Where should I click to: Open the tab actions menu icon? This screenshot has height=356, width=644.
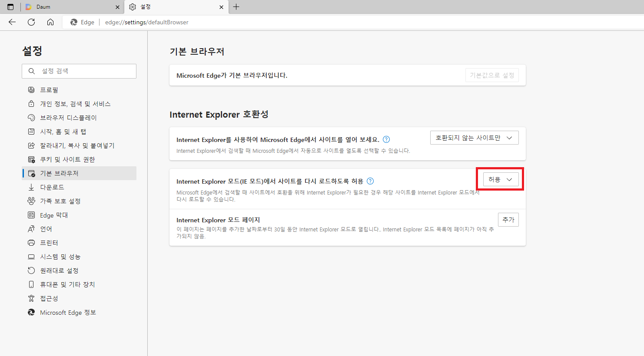[10, 7]
